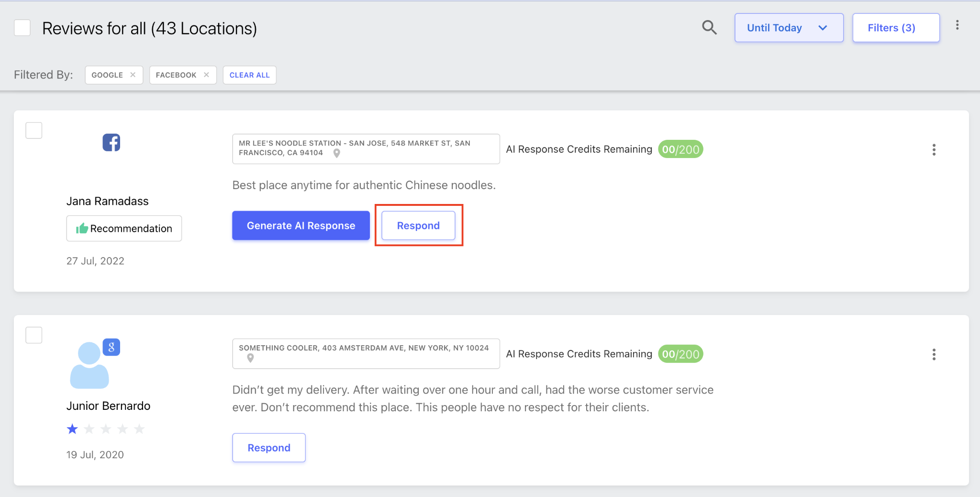
Task: Click the first star of Junior Bernardo's rating
Action: point(72,429)
